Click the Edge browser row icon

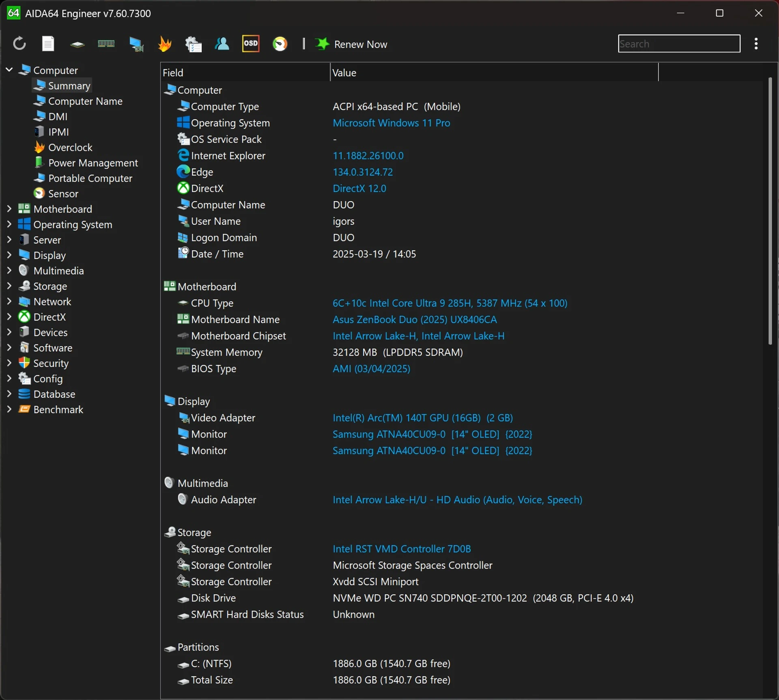pyautogui.click(x=183, y=172)
